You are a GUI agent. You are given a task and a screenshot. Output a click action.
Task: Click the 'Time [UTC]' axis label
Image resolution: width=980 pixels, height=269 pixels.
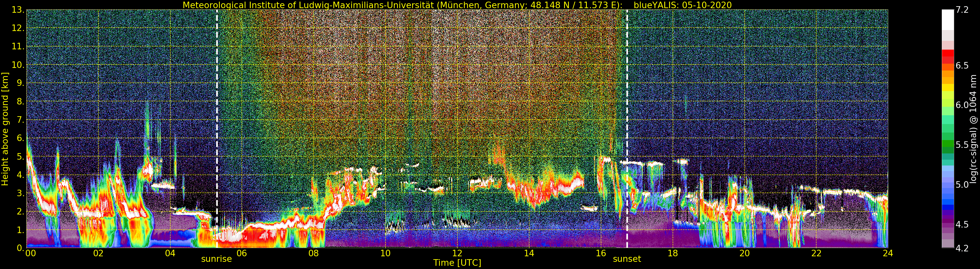point(457,263)
